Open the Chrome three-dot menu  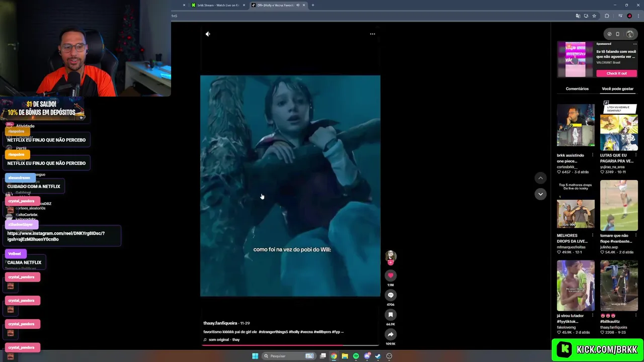click(x=637, y=16)
